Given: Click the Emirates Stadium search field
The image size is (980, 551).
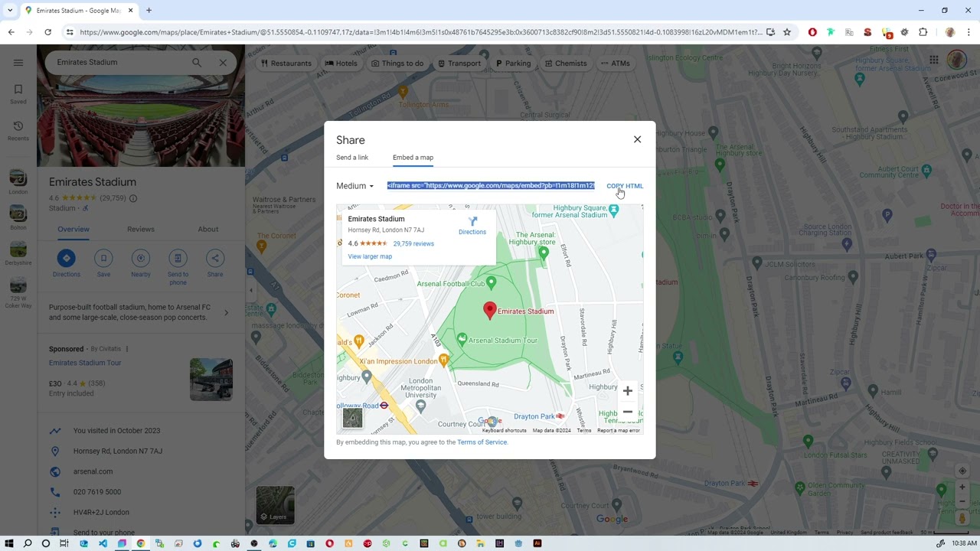Looking at the screenshot, I should coord(119,63).
